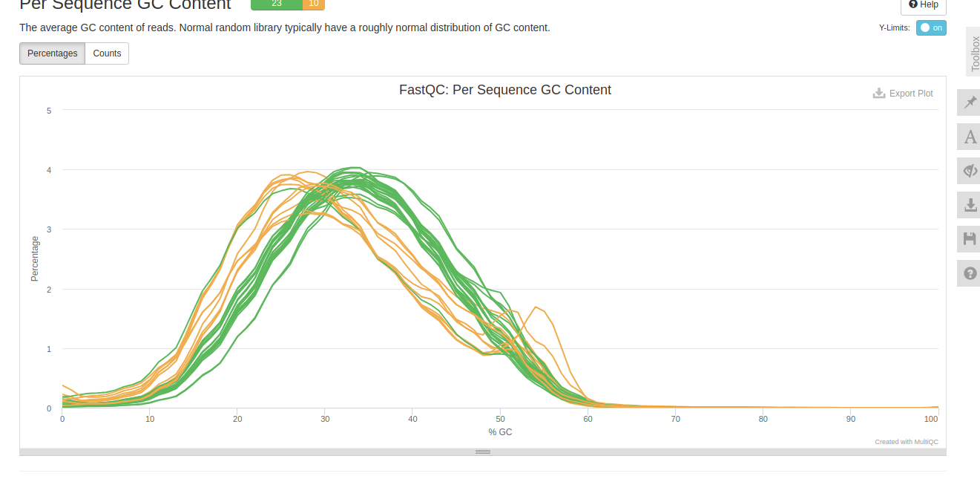The height and width of the screenshot is (479, 980).
Task: Open the save settings toolbox panel
Action: 969,239
